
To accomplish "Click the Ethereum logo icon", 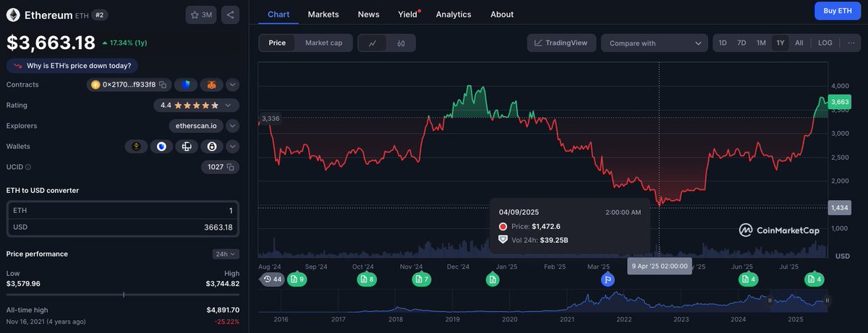I will [x=13, y=14].
